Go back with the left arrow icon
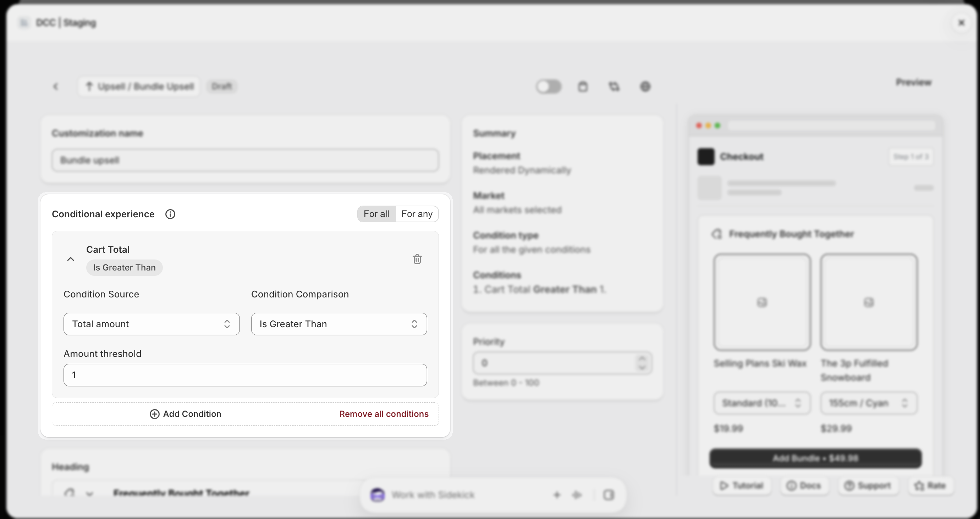This screenshot has width=980, height=519. (x=56, y=87)
